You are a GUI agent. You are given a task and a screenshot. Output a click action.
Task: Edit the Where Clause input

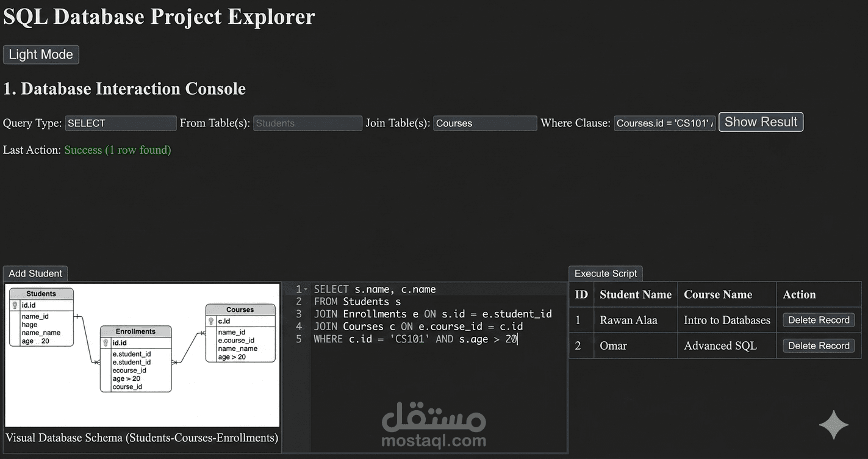click(665, 123)
